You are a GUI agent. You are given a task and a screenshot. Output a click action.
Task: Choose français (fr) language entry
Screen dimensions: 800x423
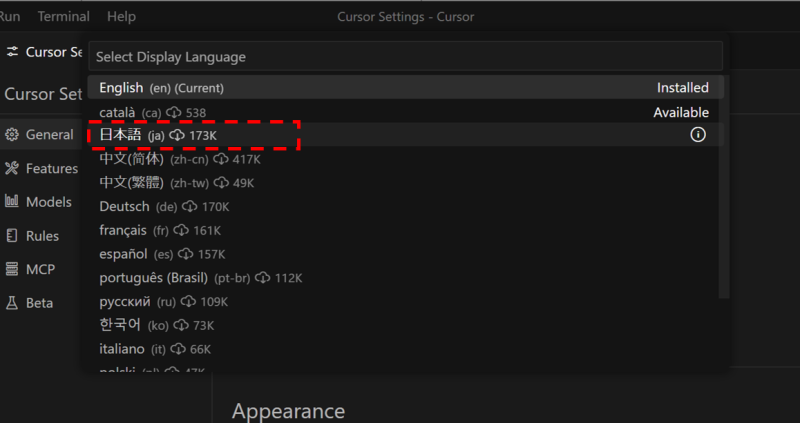(x=406, y=231)
